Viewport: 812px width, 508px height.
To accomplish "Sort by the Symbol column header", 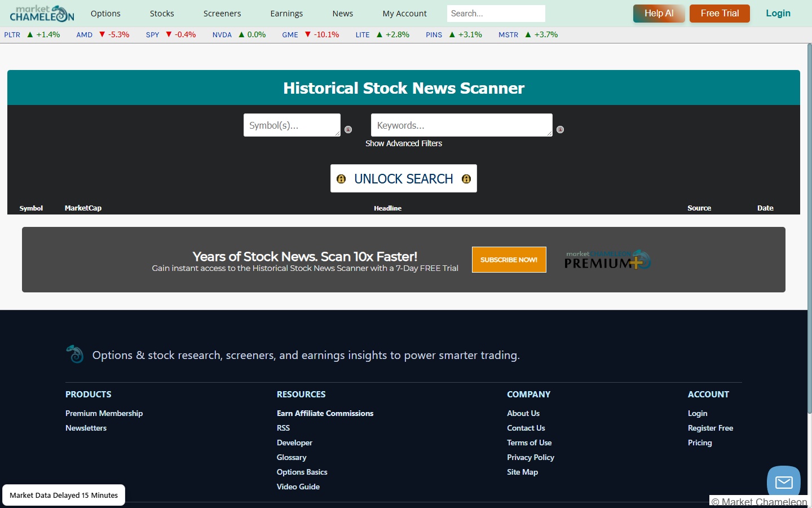I will tap(31, 208).
